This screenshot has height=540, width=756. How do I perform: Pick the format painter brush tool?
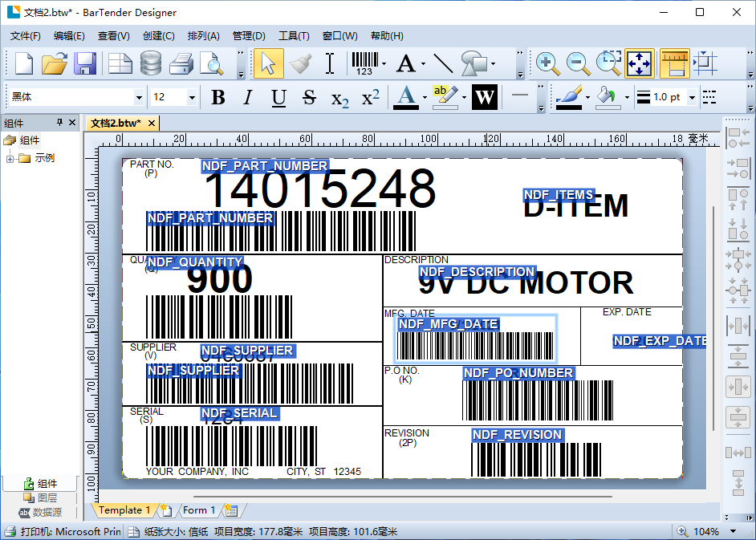[x=300, y=63]
